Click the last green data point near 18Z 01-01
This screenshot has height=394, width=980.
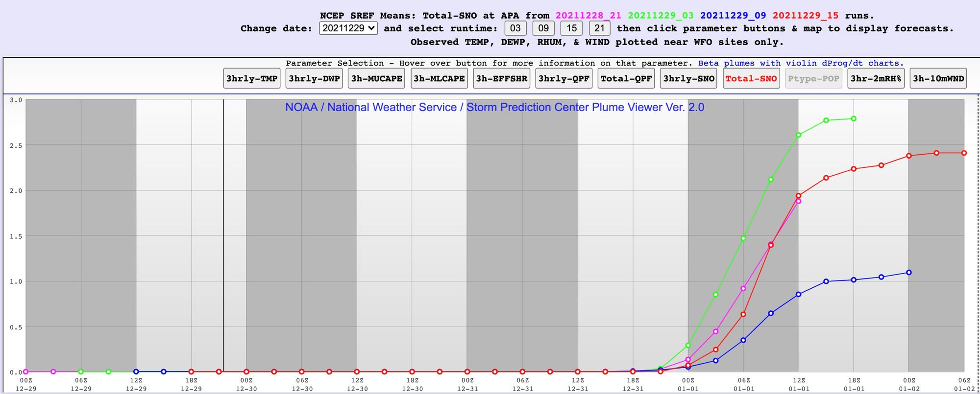854,118
